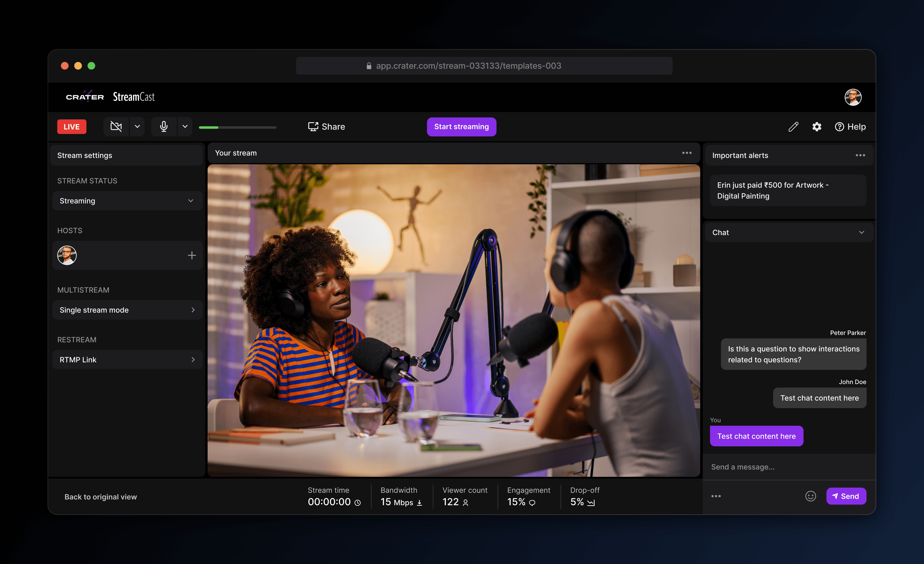The width and height of the screenshot is (924, 564).
Task: Mute the microphone
Action: click(164, 127)
